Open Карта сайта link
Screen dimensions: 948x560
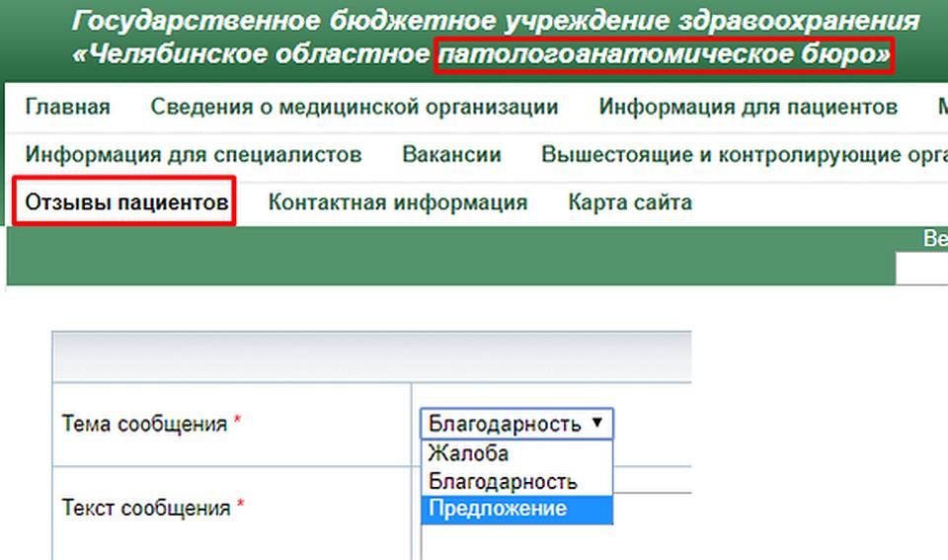[630, 202]
